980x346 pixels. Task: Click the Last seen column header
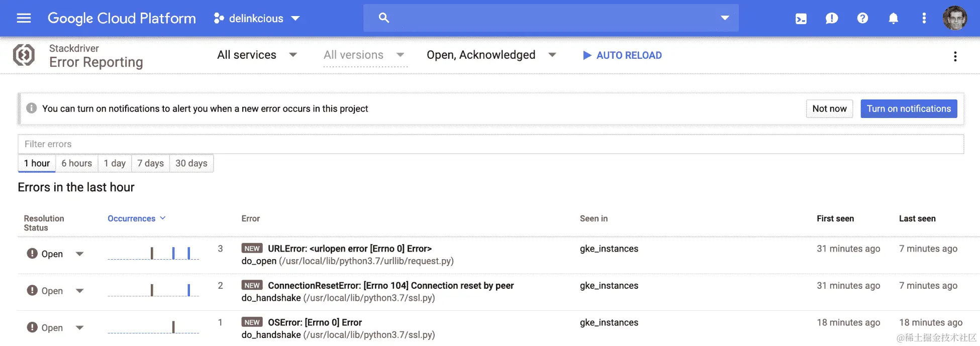coord(917,218)
